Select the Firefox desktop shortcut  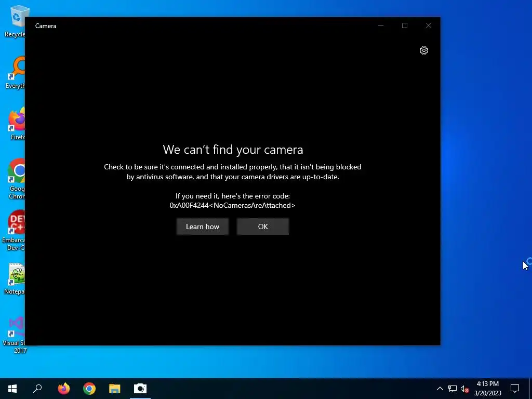(16, 124)
